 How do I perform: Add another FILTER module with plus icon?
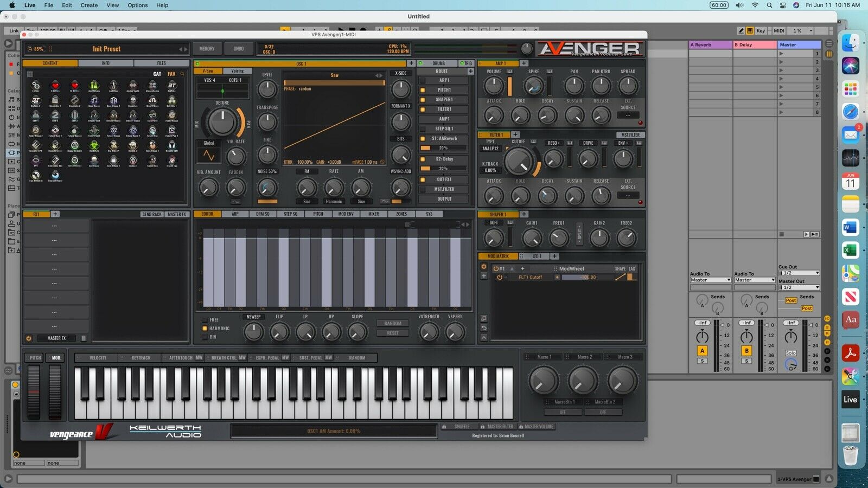coord(515,134)
